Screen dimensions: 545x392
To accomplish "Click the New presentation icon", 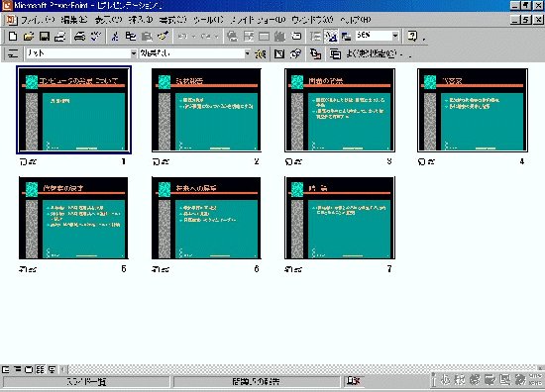I will pos(13,36).
